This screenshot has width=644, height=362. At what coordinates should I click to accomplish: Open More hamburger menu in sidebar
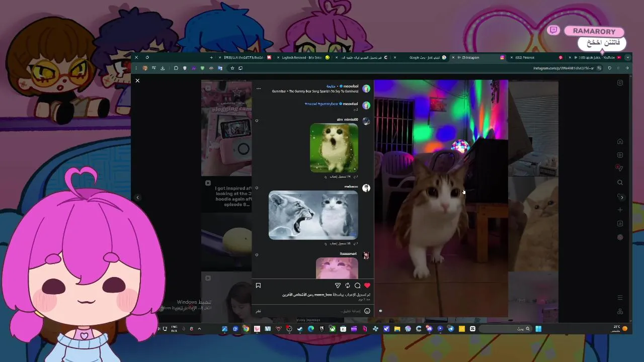[x=620, y=298]
